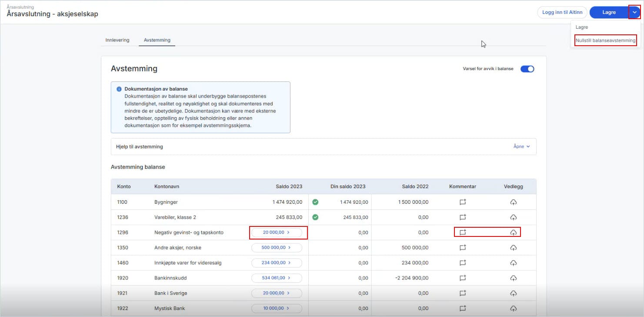
Task: Open balance 534 061,00 for Bankinnskudd
Action: [277, 278]
